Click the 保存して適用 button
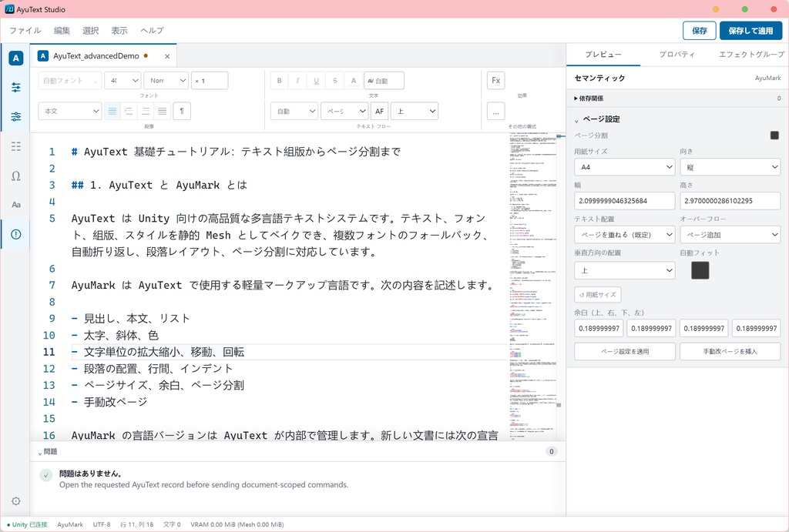 tap(750, 31)
